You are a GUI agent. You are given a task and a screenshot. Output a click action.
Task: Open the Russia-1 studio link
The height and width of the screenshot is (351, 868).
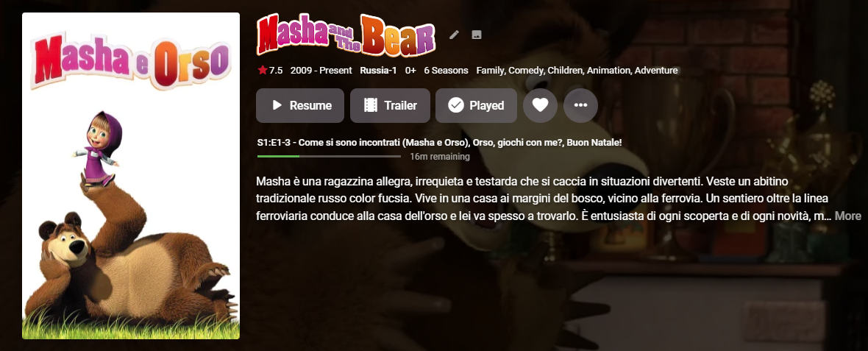(x=378, y=71)
